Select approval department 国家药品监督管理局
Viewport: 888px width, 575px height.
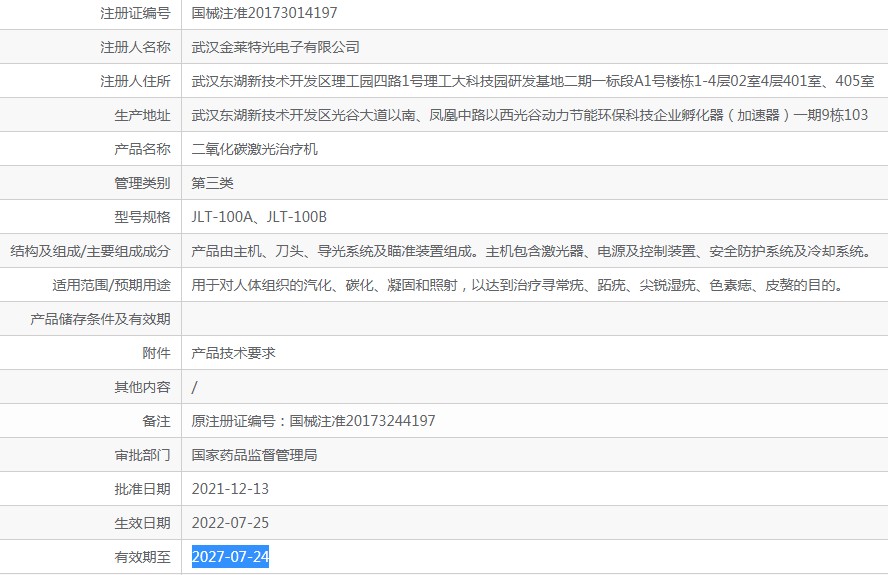(255, 455)
